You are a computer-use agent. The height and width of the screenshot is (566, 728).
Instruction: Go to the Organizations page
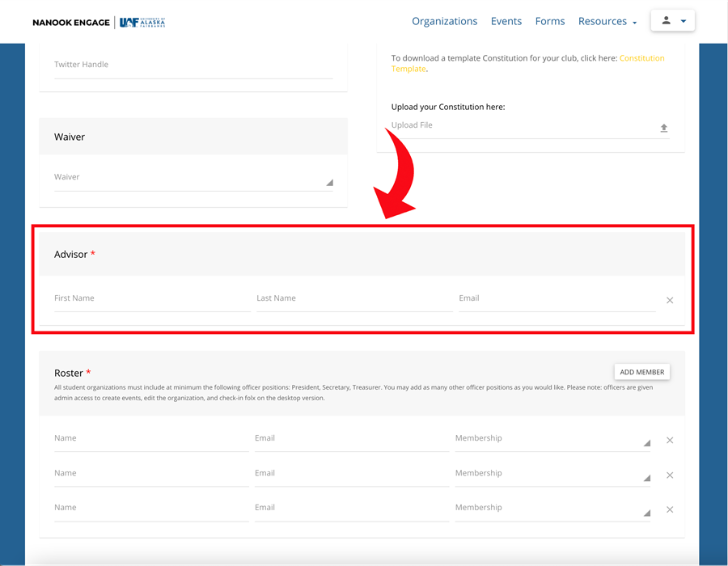pyautogui.click(x=444, y=21)
